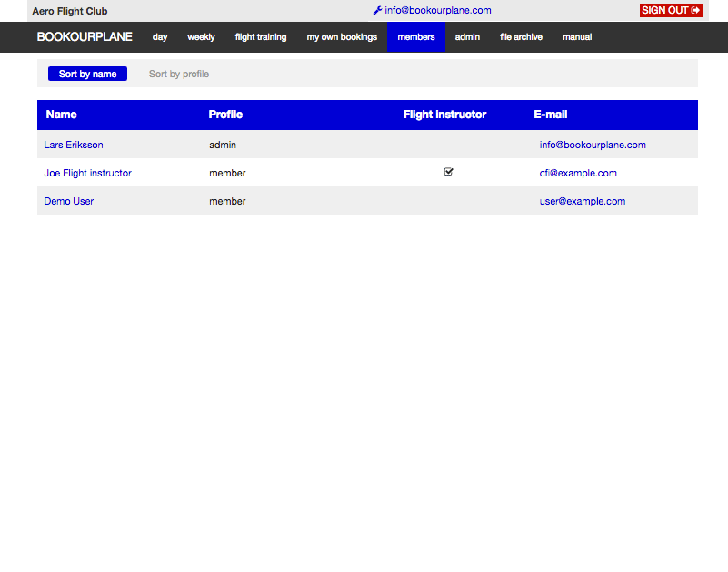The image size is (728, 572).
Task: Choose Sort by profile
Action: pos(179,74)
